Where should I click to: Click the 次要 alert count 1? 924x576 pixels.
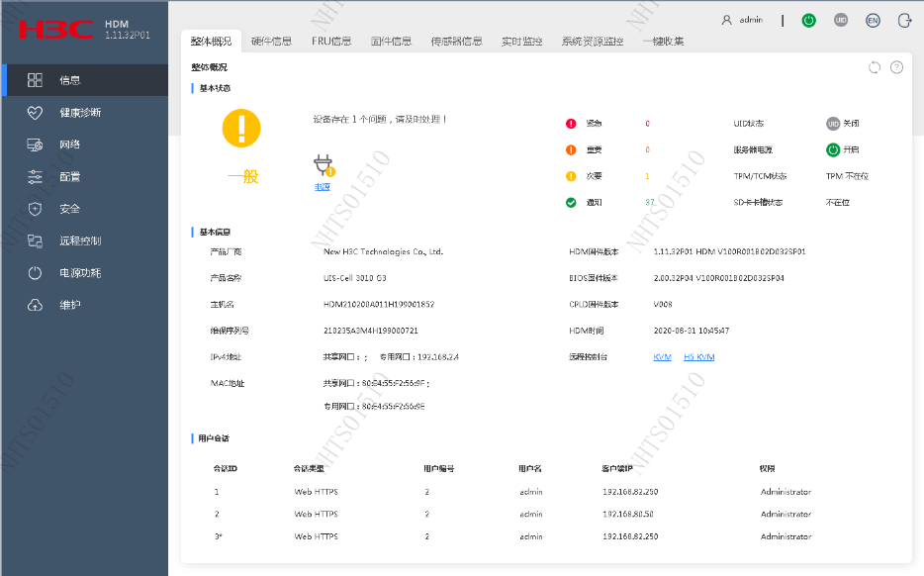(x=647, y=176)
